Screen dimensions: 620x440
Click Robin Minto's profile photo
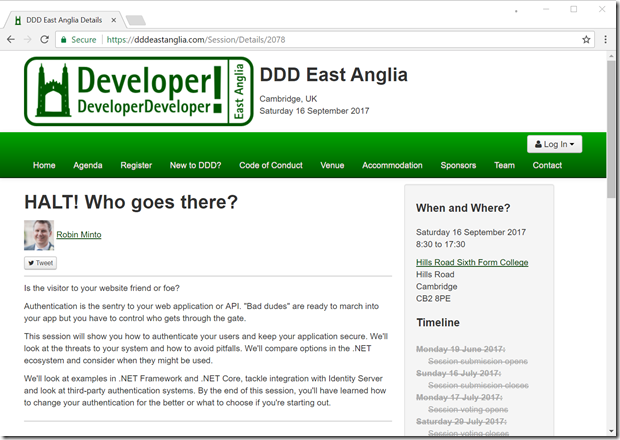click(x=39, y=235)
